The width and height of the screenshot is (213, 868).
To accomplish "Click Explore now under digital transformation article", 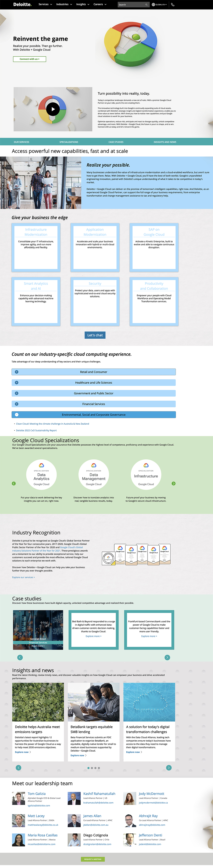I will 134,752.
